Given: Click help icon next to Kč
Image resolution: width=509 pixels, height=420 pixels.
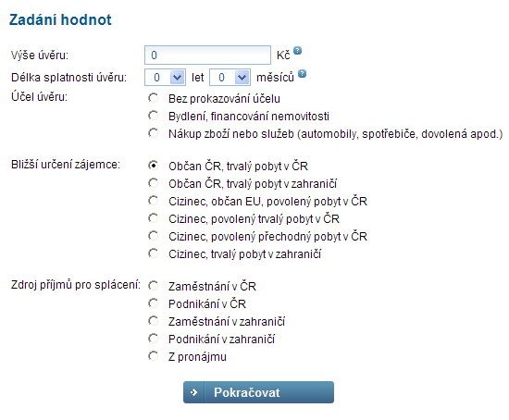Looking at the screenshot, I should (x=297, y=51).
